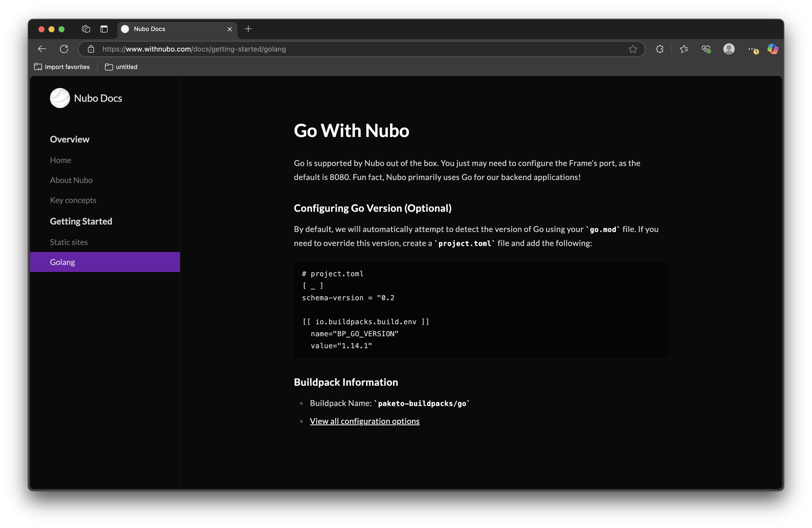Close the Nubo Docs tab

(229, 29)
